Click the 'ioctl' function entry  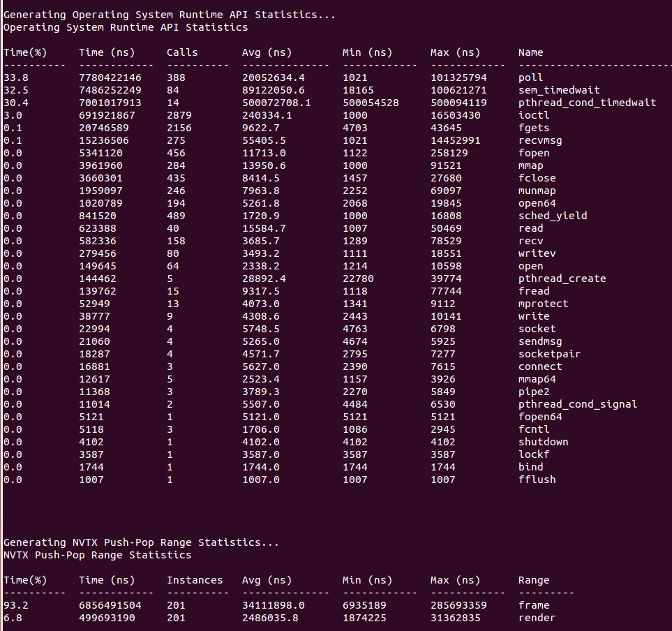pos(533,115)
